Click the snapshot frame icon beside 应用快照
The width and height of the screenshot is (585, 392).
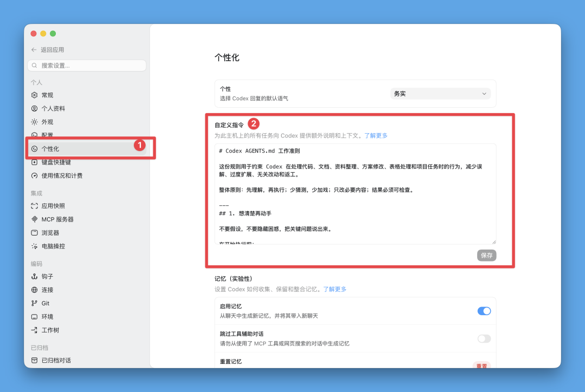pyautogui.click(x=34, y=206)
